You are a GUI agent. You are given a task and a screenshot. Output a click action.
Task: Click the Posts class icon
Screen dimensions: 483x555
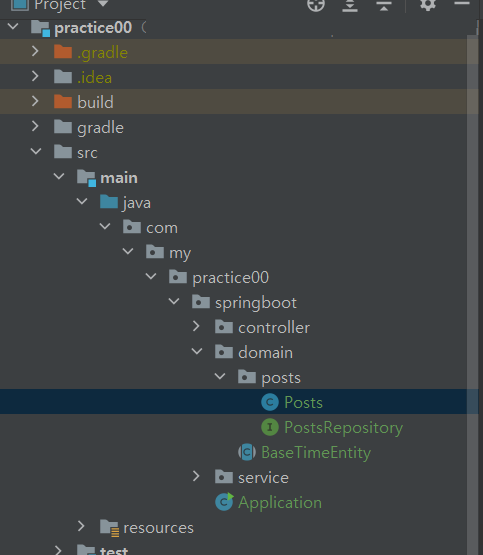270,402
